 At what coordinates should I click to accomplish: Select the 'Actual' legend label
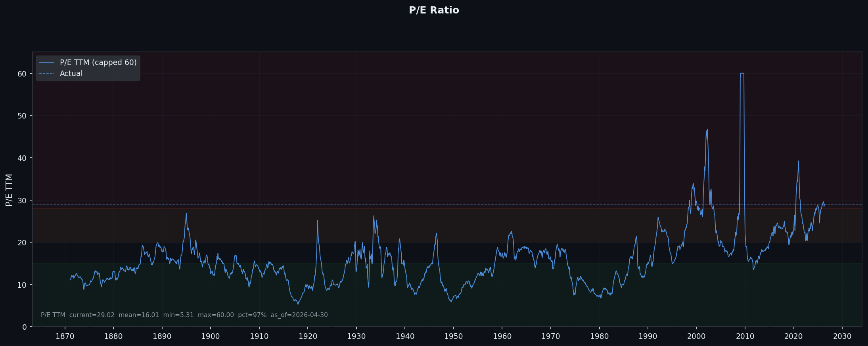pos(71,74)
